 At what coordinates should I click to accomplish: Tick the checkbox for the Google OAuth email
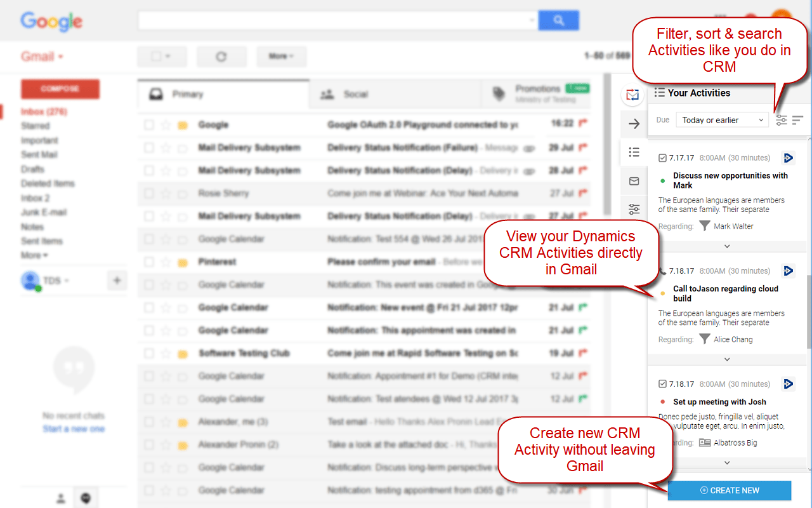(x=148, y=125)
